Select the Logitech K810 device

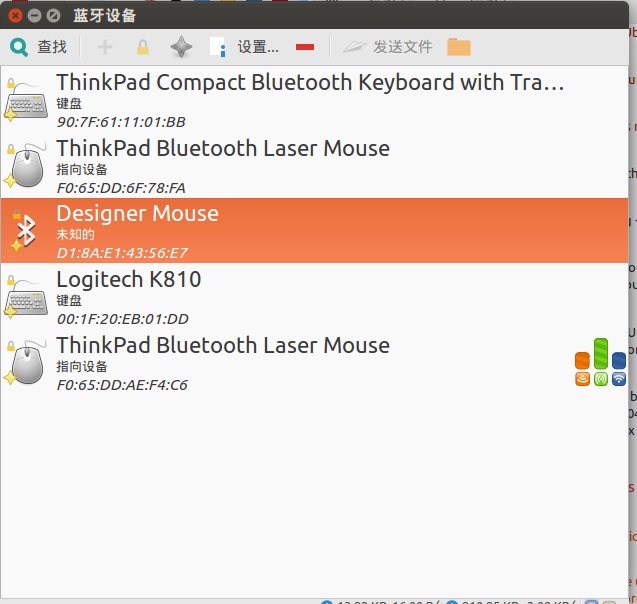tap(314, 296)
